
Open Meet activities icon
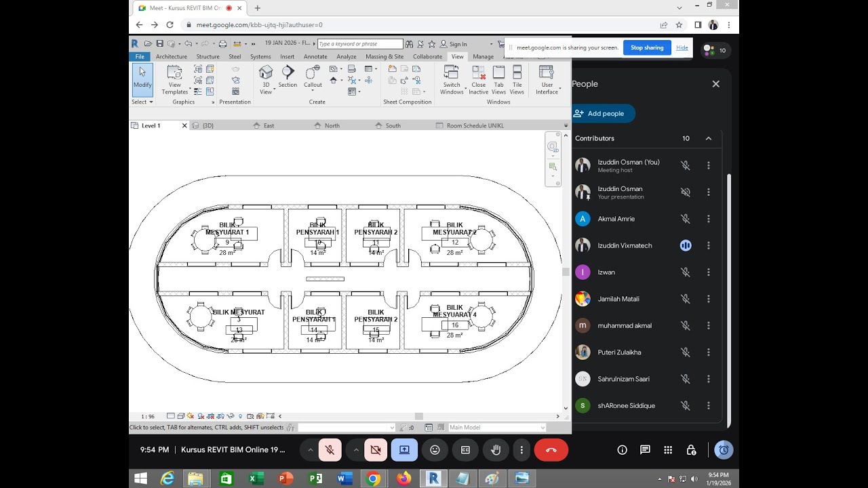click(x=668, y=449)
